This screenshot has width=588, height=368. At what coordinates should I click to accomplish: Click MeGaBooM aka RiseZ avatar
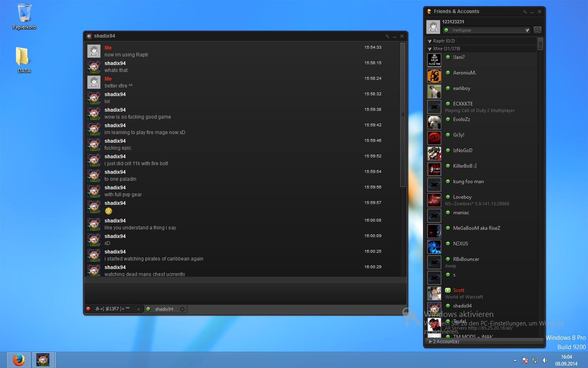pyautogui.click(x=434, y=231)
